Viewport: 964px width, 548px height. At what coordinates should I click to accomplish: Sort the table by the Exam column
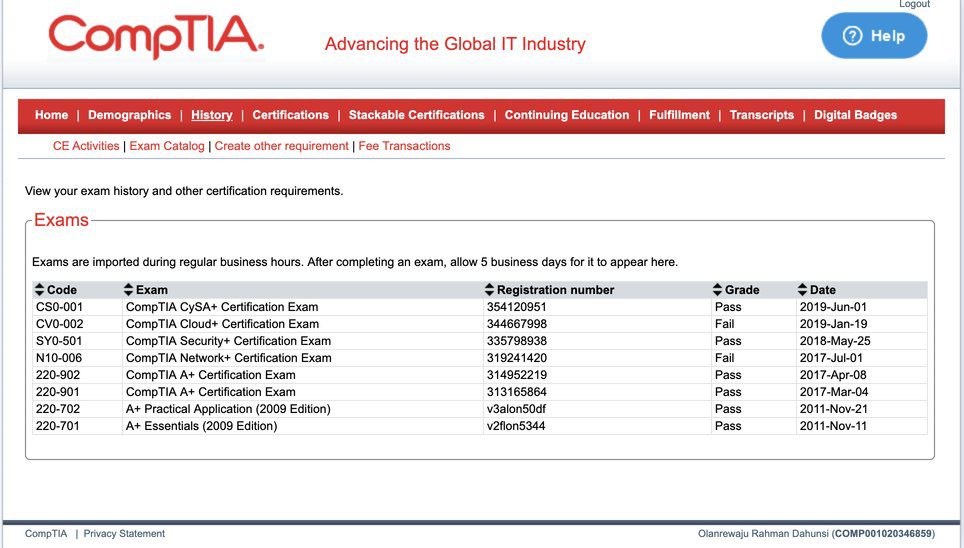128,290
